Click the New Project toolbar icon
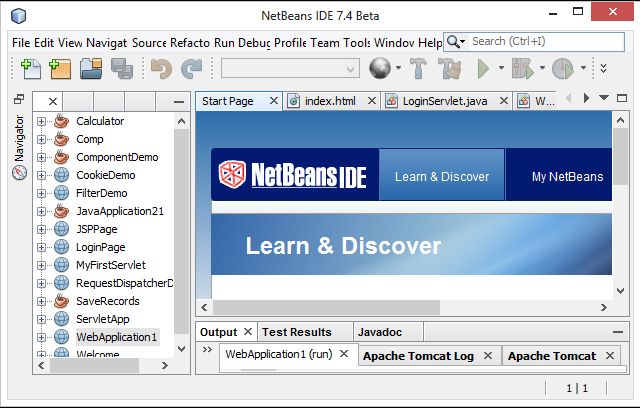Screen dimensions: 640x408 click(x=60, y=69)
